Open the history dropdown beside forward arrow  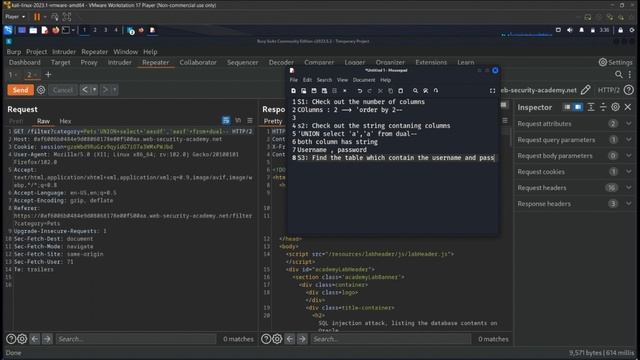115,90
